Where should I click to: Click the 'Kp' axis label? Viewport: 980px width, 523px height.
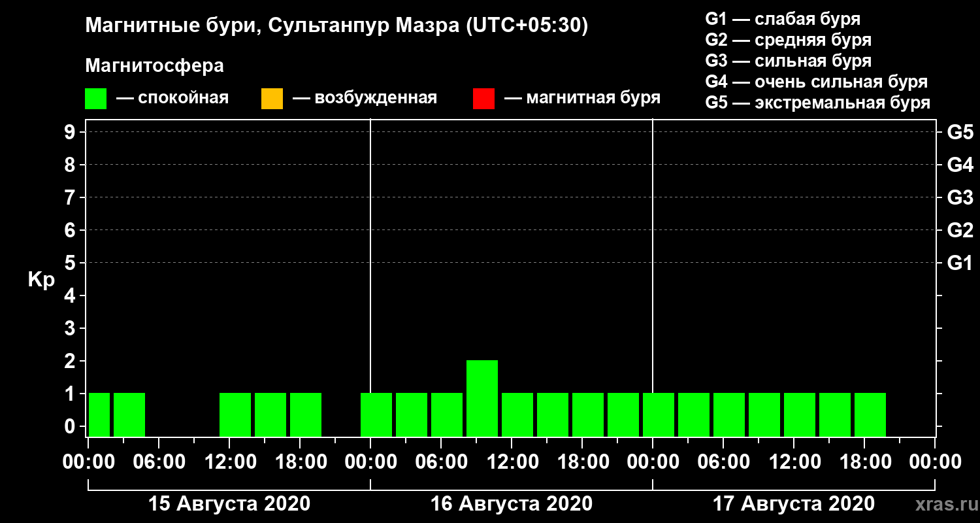coord(41,280)
